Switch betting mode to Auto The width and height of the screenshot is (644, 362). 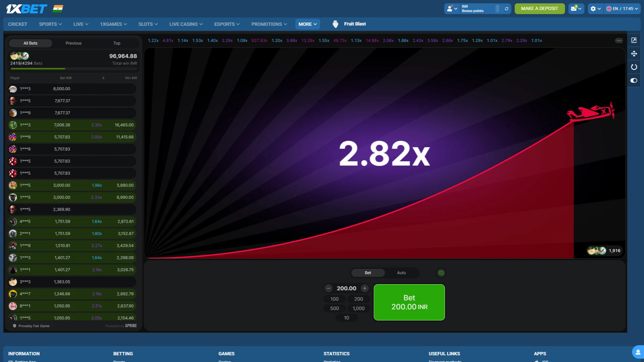coord(401,273)
